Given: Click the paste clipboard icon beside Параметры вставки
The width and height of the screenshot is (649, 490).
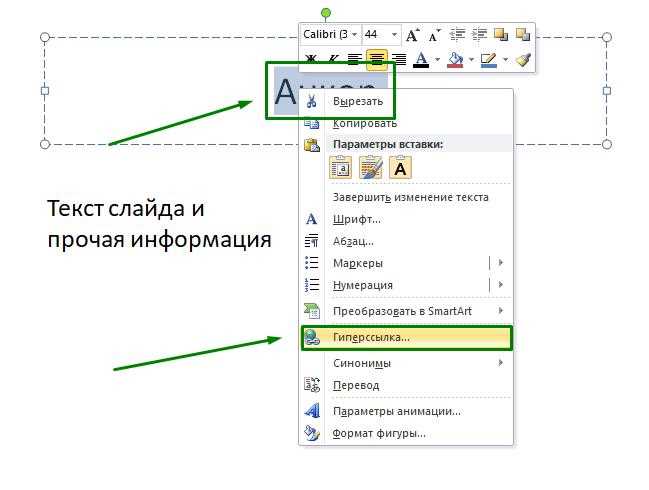Looking at the screenshot, I should click(x=312, y=145).
